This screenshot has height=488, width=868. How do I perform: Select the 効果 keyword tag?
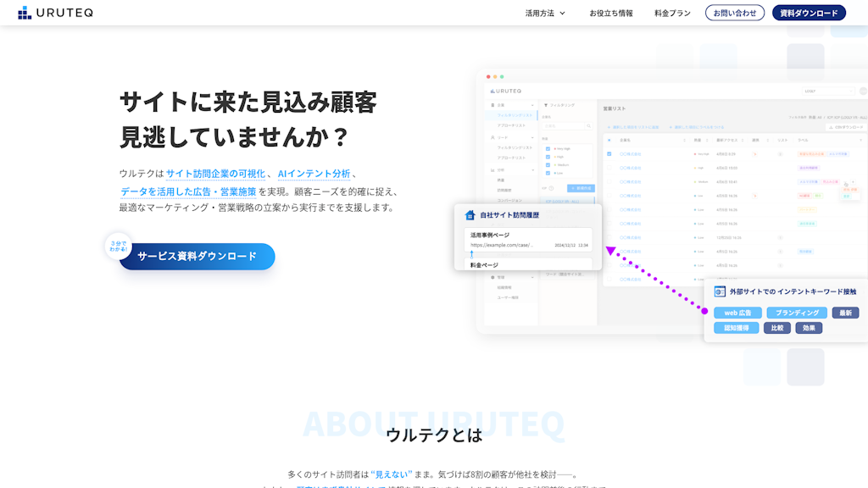tap(809, 328)
